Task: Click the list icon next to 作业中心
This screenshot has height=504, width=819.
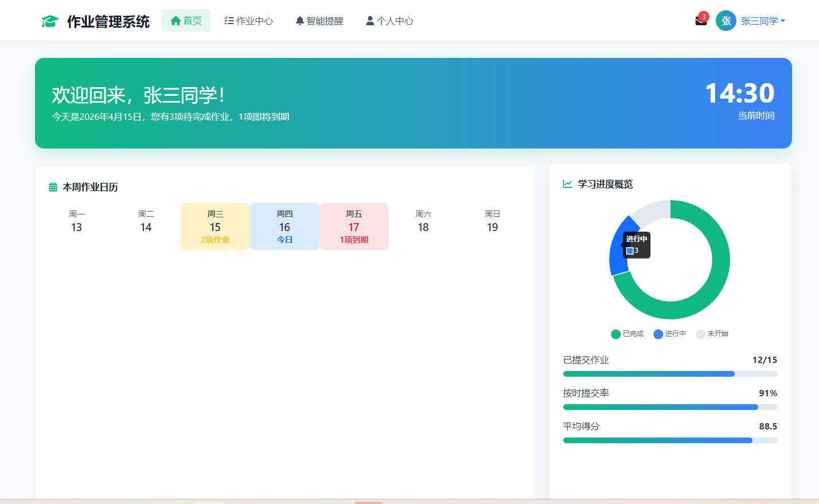Action: coord(229,20)
